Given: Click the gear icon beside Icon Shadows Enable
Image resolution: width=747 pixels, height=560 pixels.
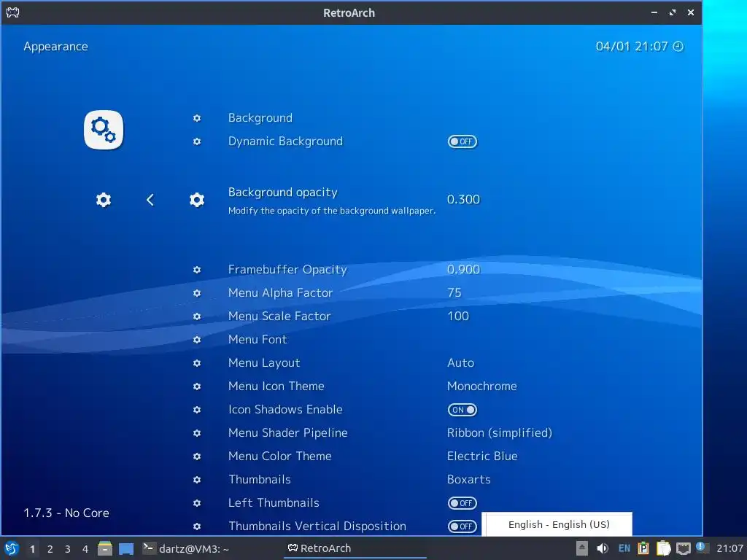Looking at the screenshot, I should 197,410.
